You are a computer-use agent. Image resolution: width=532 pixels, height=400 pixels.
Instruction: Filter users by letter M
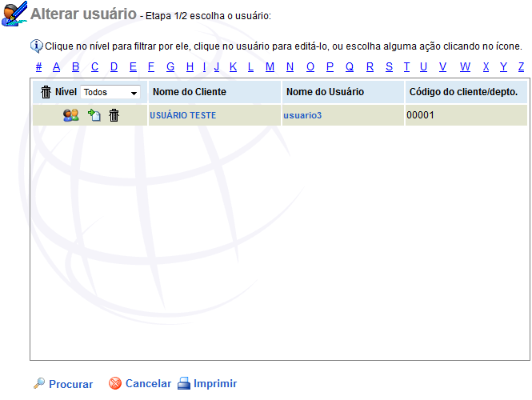(x=270, y=67)
